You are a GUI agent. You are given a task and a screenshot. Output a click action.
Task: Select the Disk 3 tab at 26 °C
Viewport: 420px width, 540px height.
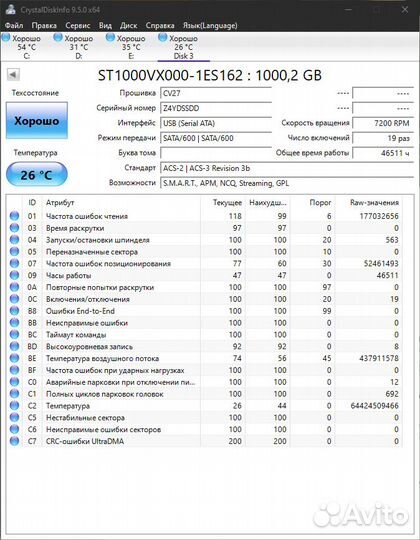click(183, 47)
